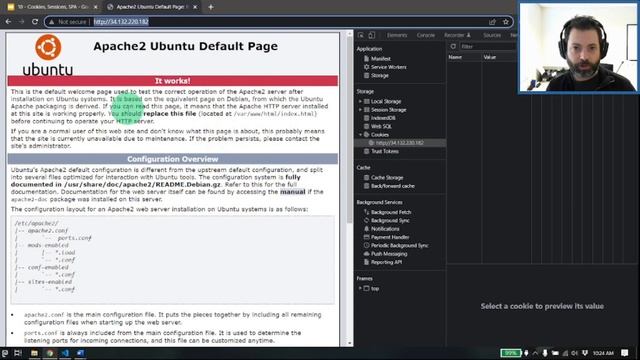Expand the Local Storage tree node

point(360,101)
